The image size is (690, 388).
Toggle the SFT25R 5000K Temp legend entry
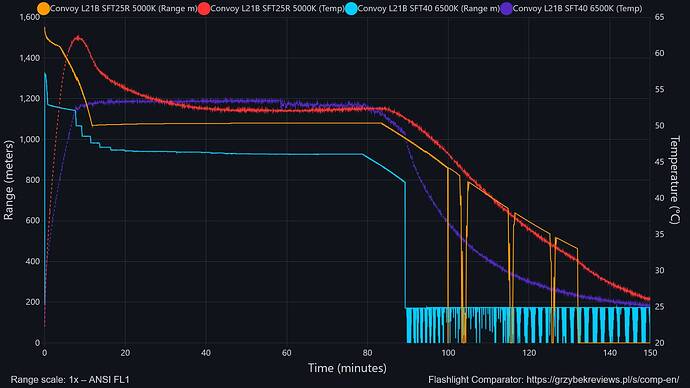coord(271,8)
